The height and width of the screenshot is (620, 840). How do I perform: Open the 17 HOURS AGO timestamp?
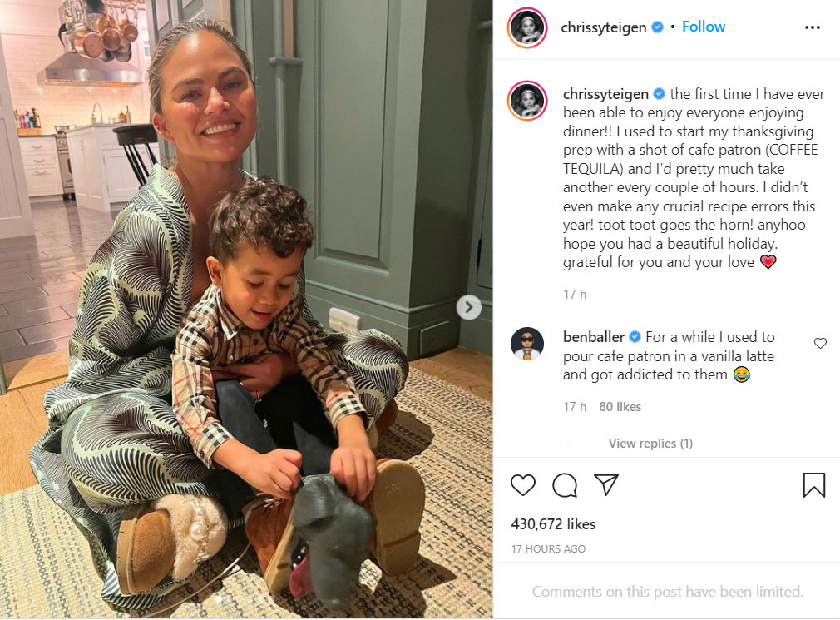pyautogui.click(x=548, y=548)
